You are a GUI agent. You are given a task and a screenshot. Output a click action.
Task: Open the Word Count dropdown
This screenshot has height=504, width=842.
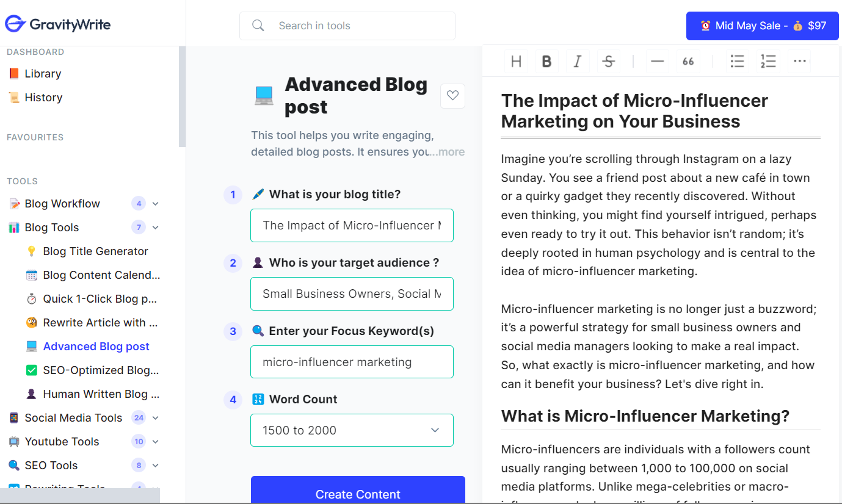tap(352, 430)
